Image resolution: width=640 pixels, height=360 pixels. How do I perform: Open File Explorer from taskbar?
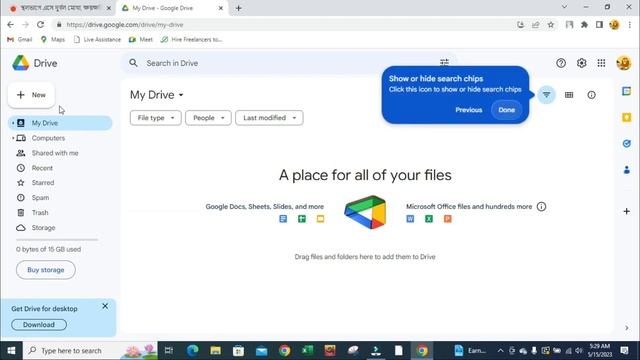[x=216, y=351]
